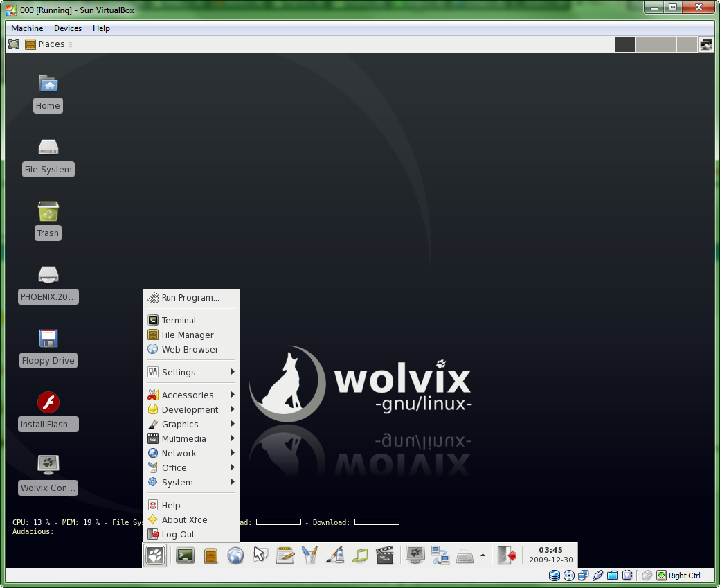Screen dimensions: 720x588
Task: Toggle the Wolvix paw menu button
Action: tap(156, 555)
